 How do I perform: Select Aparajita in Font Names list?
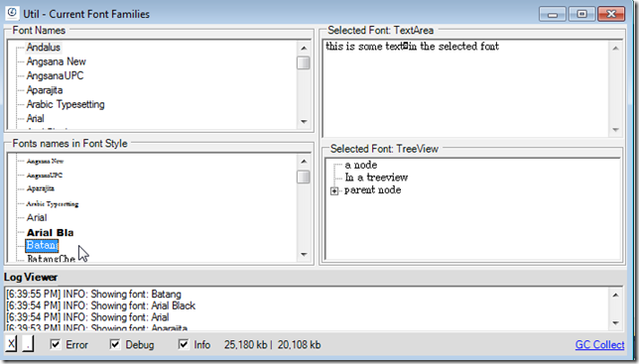point(45,90)
